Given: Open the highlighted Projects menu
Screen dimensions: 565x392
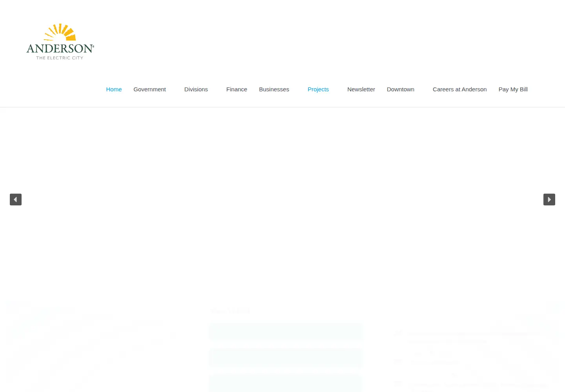Looking at the screenshot, I should (x=318, y=89).
